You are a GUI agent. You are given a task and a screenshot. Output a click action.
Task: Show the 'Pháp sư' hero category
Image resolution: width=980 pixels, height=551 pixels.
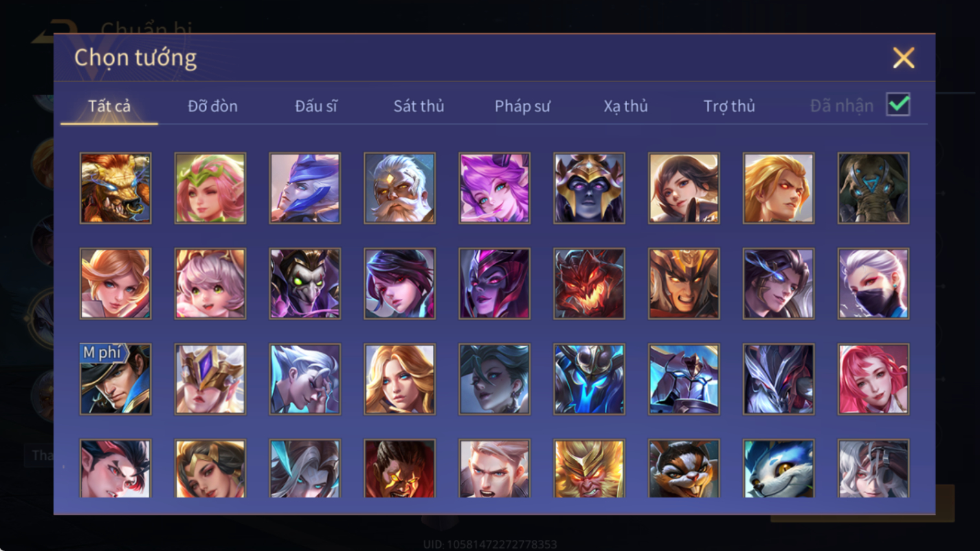(x=522, y=106)
